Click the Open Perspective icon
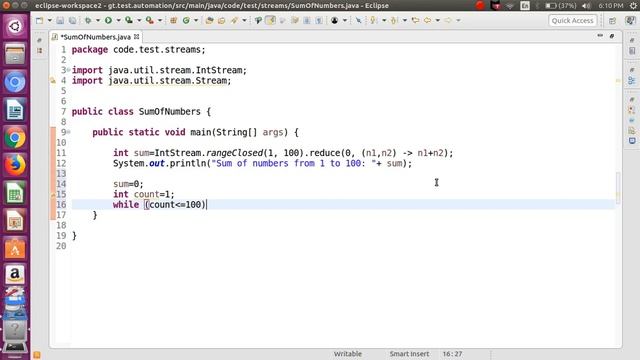Image resolution: width=640 pixels, height=360 pixels. coord(612,20)
